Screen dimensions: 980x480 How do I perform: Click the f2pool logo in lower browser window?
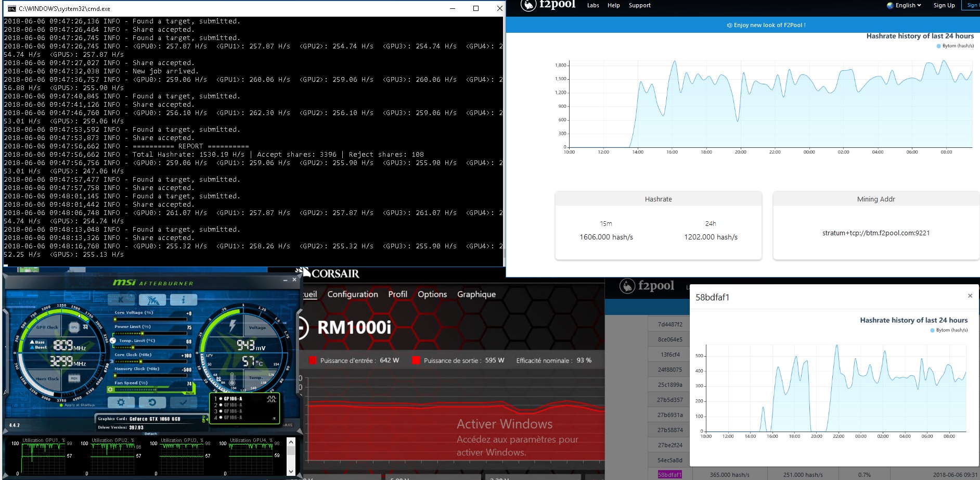pyautogui.click(x=647, y=286)
